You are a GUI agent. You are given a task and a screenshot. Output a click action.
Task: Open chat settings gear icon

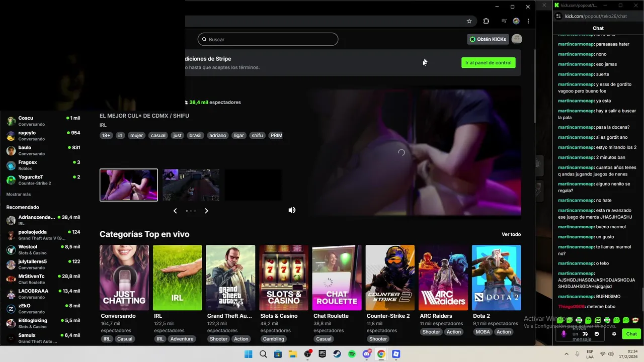coord(614,334)
